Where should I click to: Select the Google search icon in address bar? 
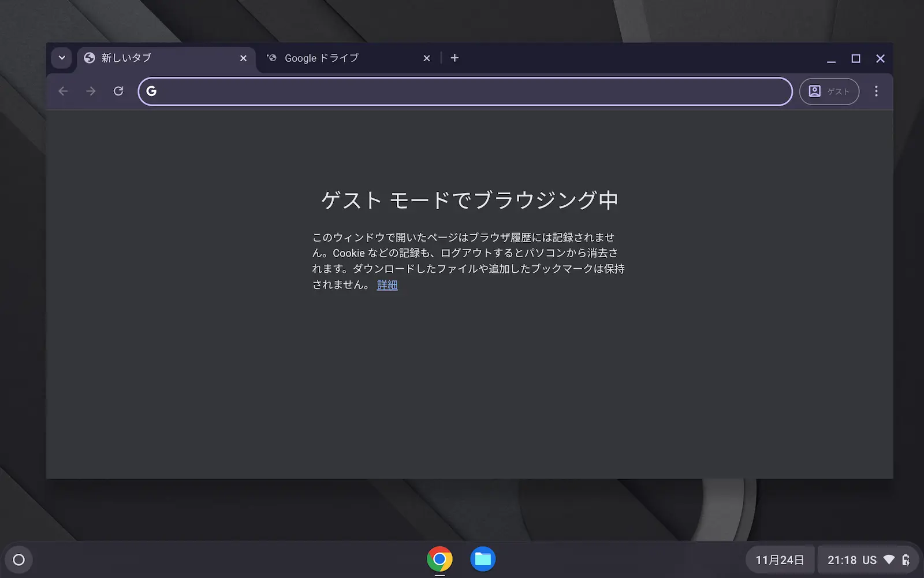tap(151, 91)
